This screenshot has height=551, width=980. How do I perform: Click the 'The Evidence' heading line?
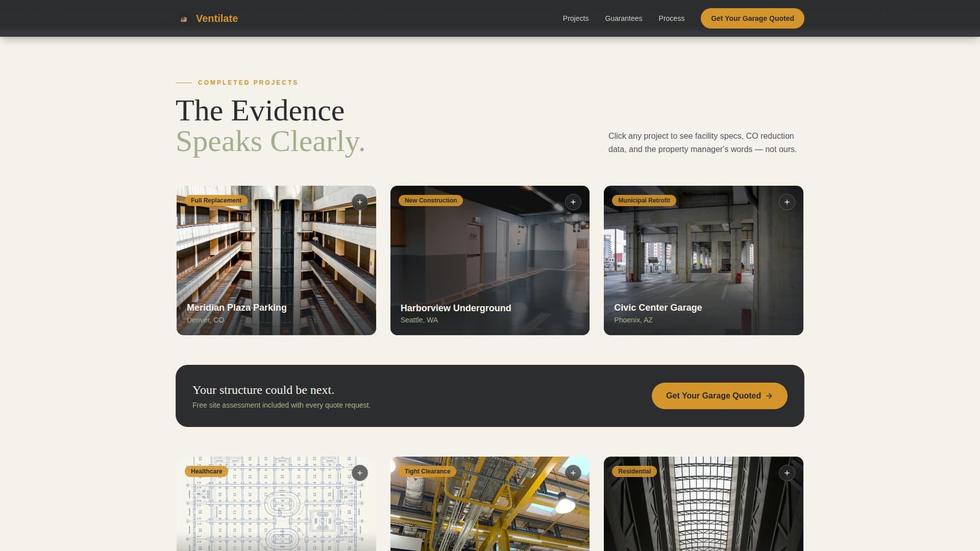click(x=260, y=111)
